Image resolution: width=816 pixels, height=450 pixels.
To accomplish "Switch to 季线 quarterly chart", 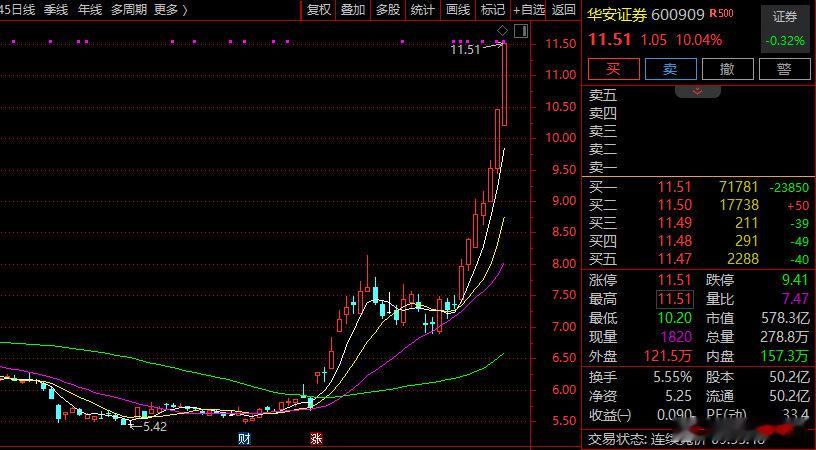I will pyautogui.click(x=56, y=9).
